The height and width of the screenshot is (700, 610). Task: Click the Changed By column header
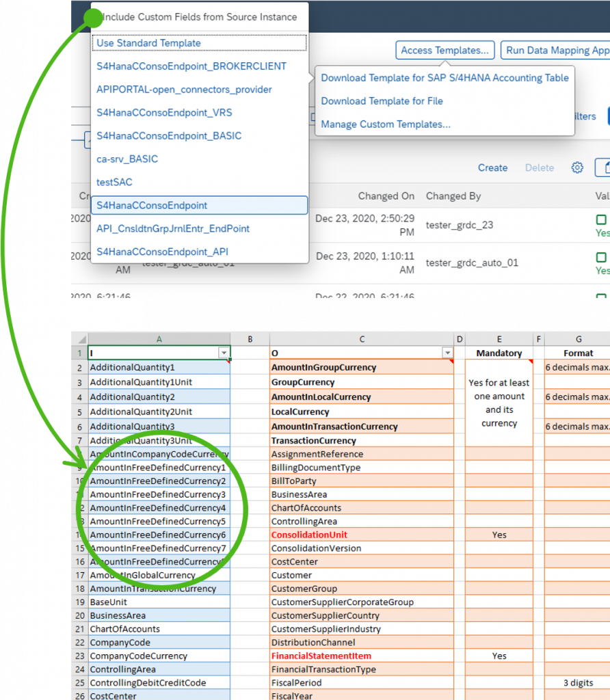click(453, 196)
